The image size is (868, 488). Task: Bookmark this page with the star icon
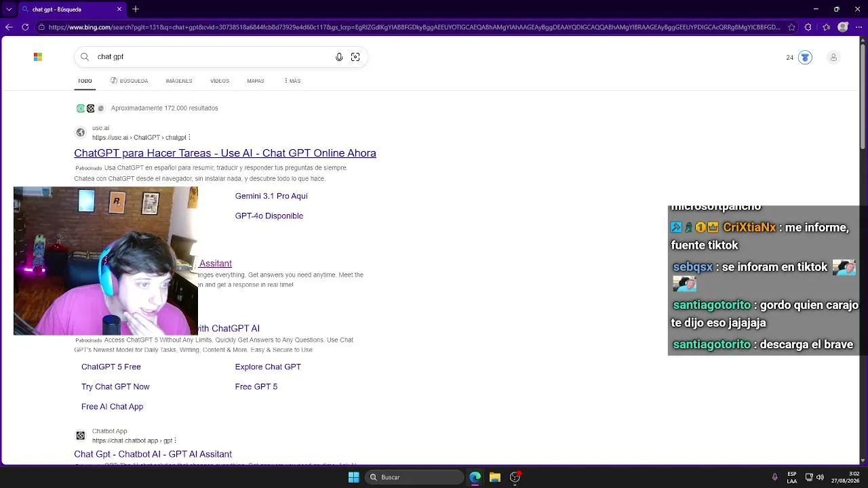(791, 27)
